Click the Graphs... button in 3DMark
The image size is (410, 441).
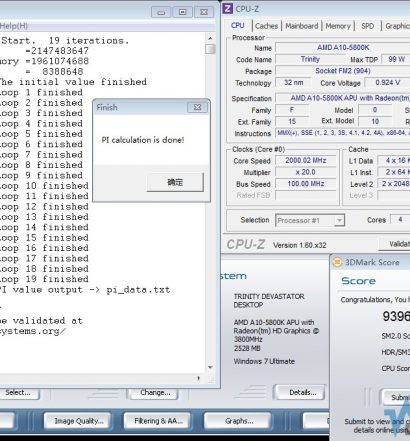(x=238, y=421)
